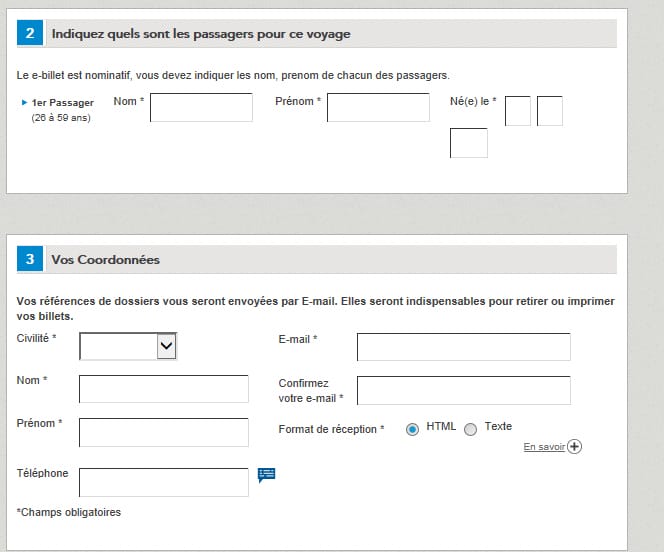Focus the Confirmez votre e-mail field
The height and width of the screenshot is (552, 664).
464,390
